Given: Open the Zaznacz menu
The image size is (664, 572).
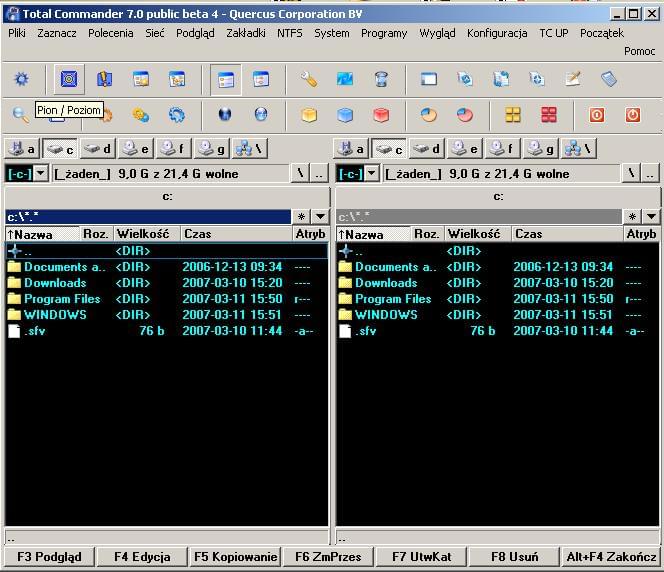Looking at the screenshot, I should [x=57, y=33].
